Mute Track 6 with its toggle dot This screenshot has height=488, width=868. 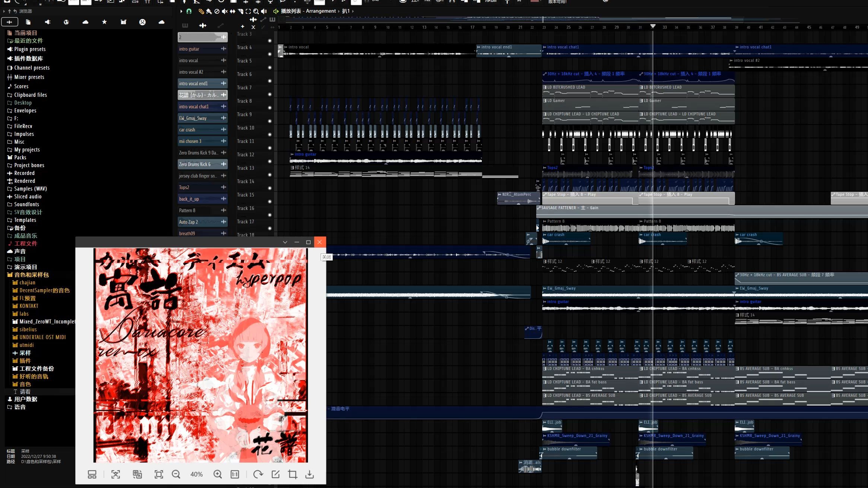270,81
